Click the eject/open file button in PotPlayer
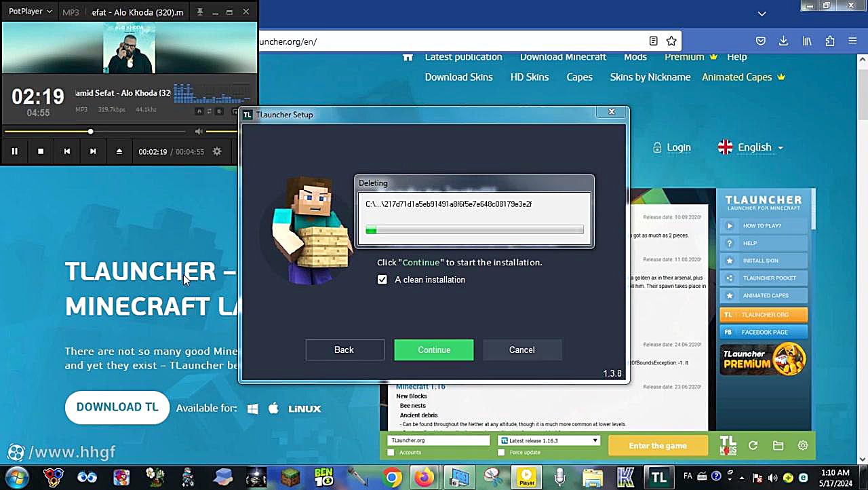The width and height of the screenshot is (868, 490). point(119,151)
